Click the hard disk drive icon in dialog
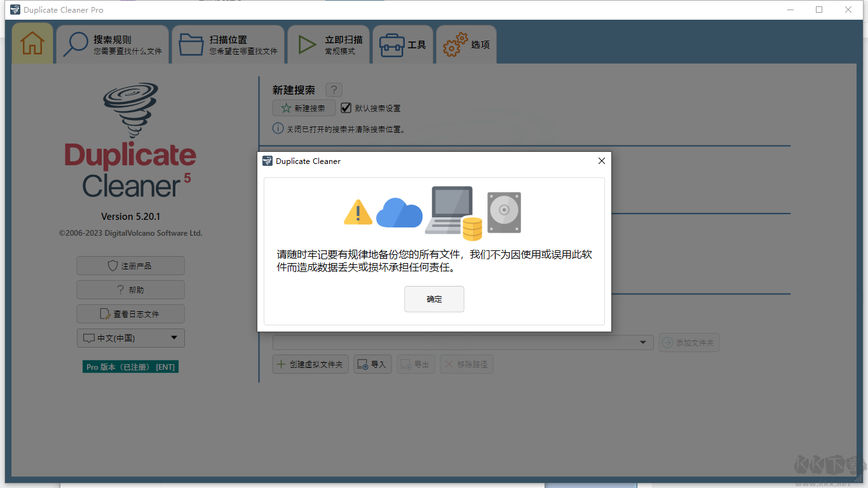Screen dimensions: 868x488 pos(504,212)
